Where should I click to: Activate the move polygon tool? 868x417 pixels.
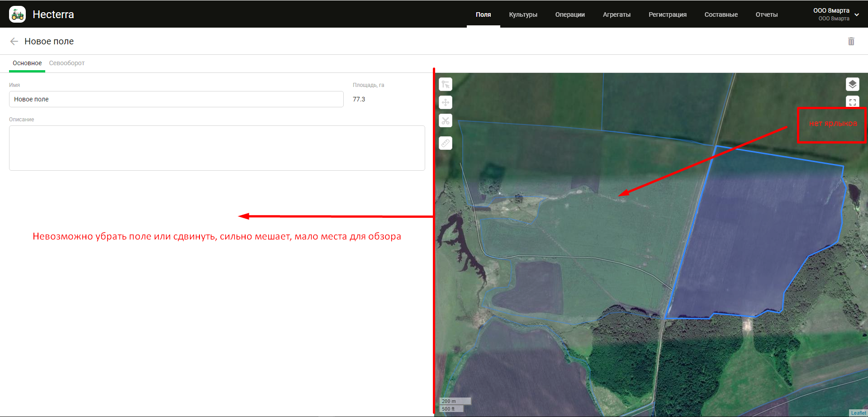(x=446, y=103)
